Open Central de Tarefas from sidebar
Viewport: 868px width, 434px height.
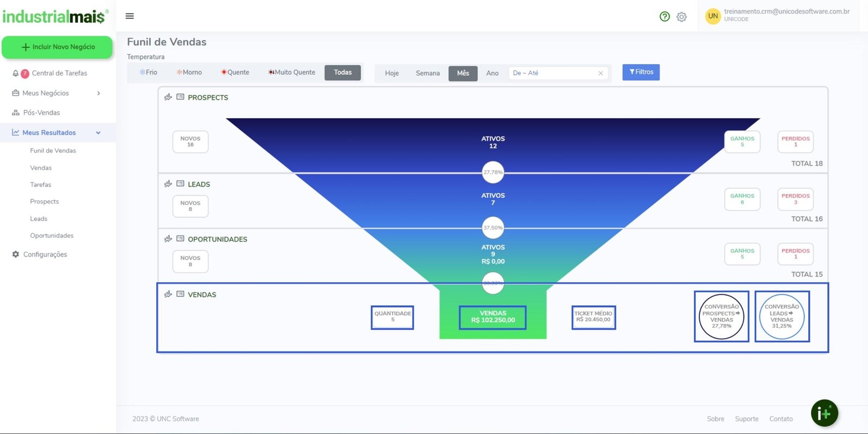[59, 73]
